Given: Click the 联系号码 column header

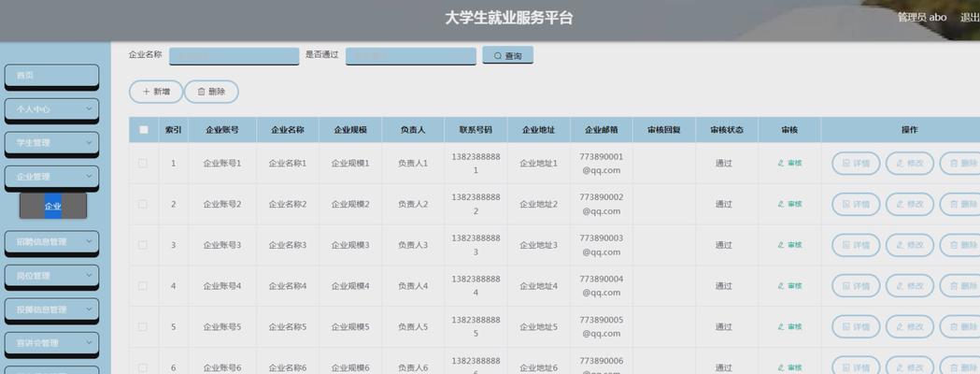Looking at the screenshot, I should [x=476, y=130].
